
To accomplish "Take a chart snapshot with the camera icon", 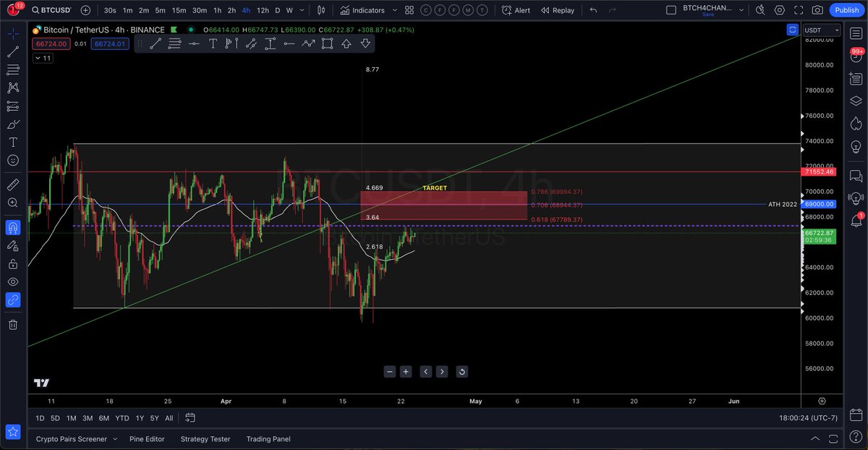I will click(x=817, y=10).
